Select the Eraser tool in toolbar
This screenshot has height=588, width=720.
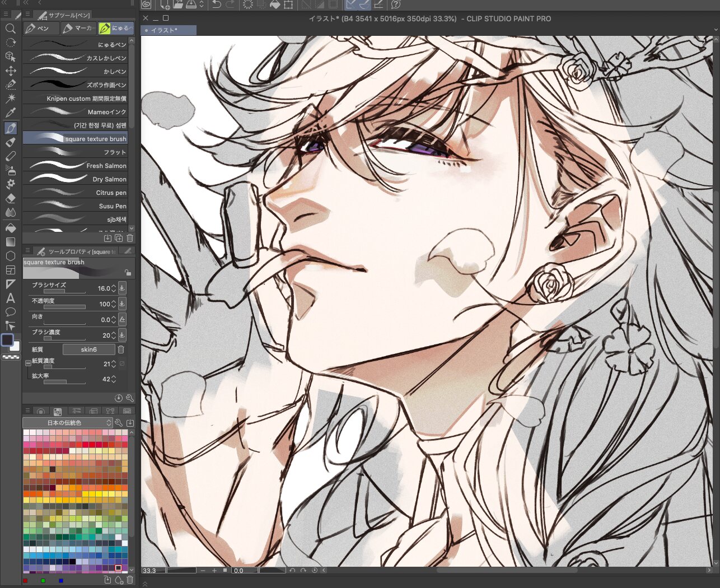point(10,198)
